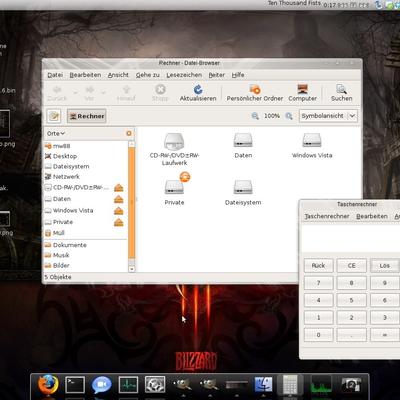Click digit 5 on the calculator
Screen dimensions: 400x400
click(x=352, y=300)
